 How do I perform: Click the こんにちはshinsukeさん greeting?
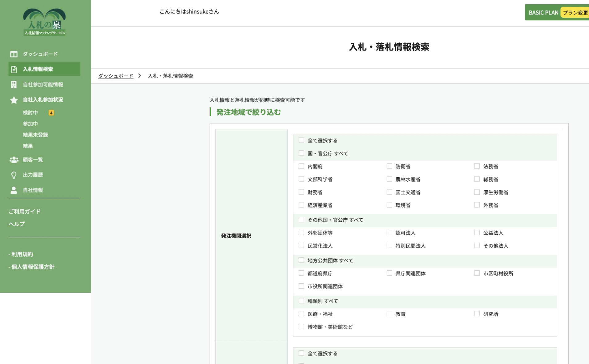tap(189, 12)
